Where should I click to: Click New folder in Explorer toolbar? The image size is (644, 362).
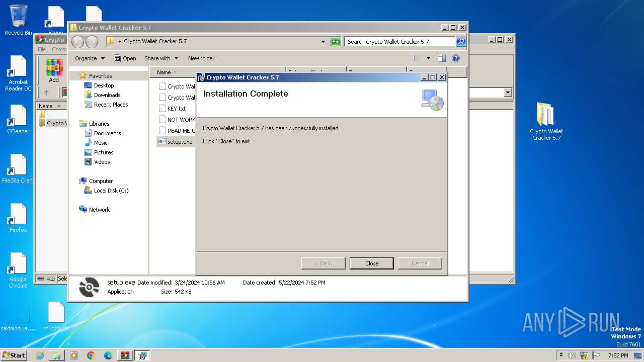201,58
